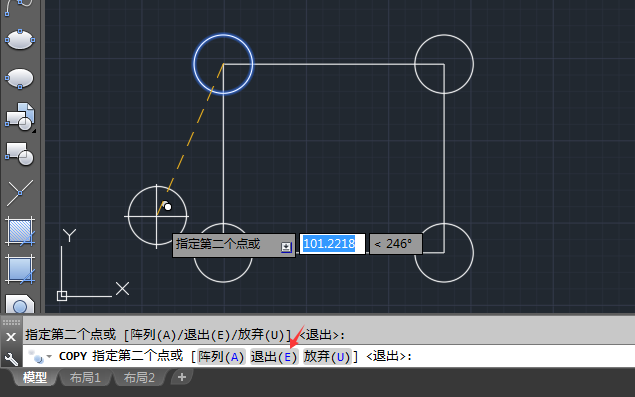Click the create block tool icon
The width and height of the screenshot is (635, 397).
click(19, 154)
